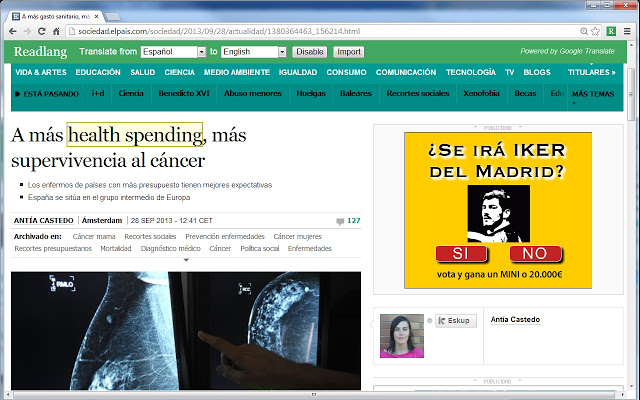This screenshot has height=400, width=640.
Task: Select the Huelgas trending topic
Action: point(311,93)
